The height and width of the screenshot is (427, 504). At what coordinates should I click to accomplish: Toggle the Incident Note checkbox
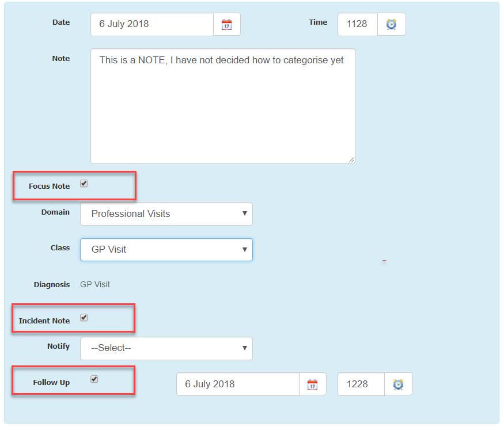coord(84,318)
